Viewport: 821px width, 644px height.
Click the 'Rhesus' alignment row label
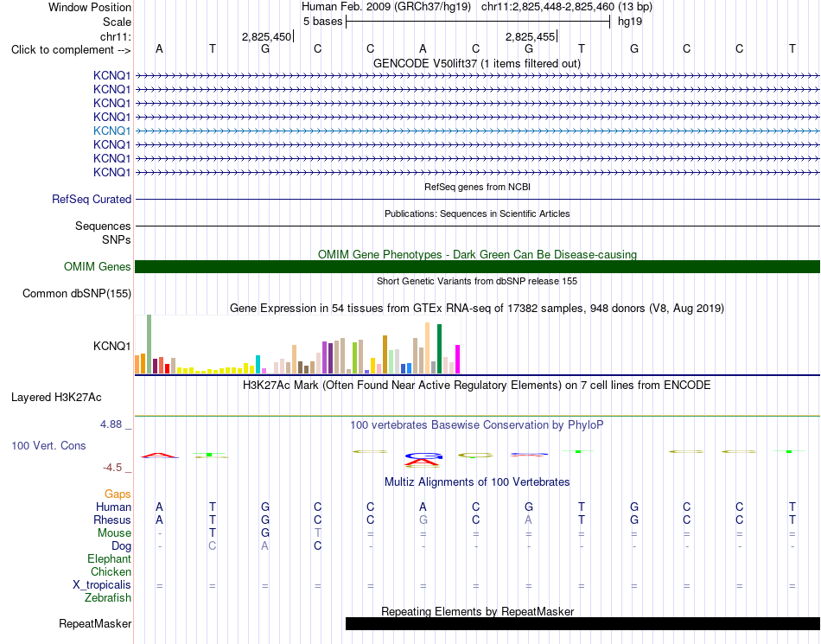click(x=112, y=520)
